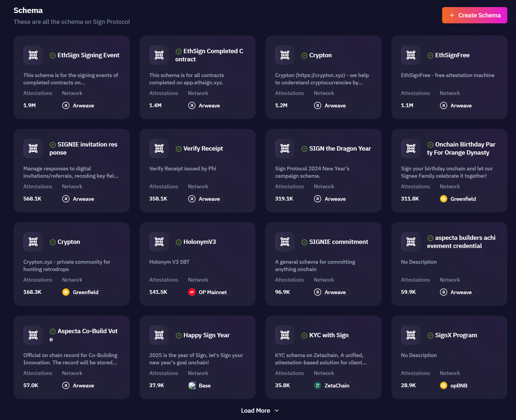Open the EthSignFree schema icon
The width and height of the screenshot is (516, 420).
point(411,55)
